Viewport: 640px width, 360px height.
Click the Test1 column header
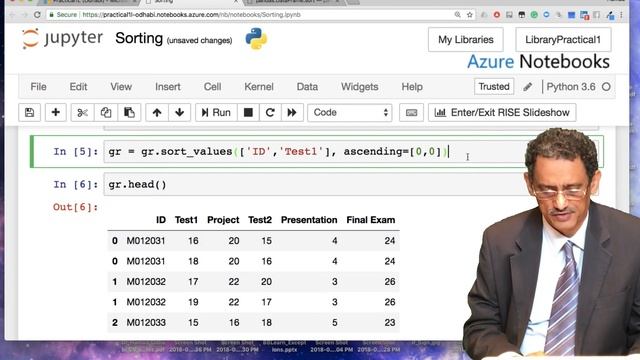pos(186,220)
